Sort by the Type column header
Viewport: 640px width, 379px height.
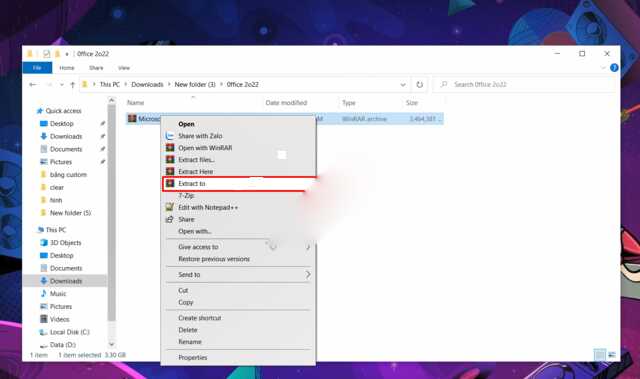coord(349,103)
